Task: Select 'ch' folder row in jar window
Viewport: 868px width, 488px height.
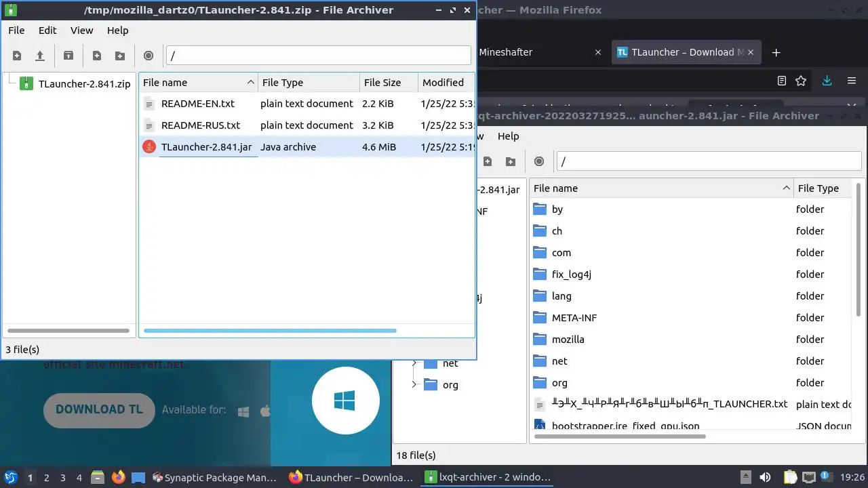Action: pos(690,231)
